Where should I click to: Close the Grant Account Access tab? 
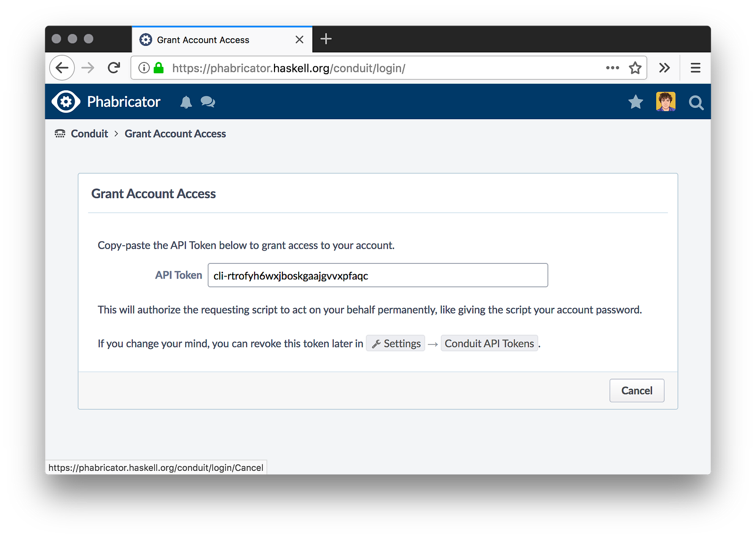(300, 40)
